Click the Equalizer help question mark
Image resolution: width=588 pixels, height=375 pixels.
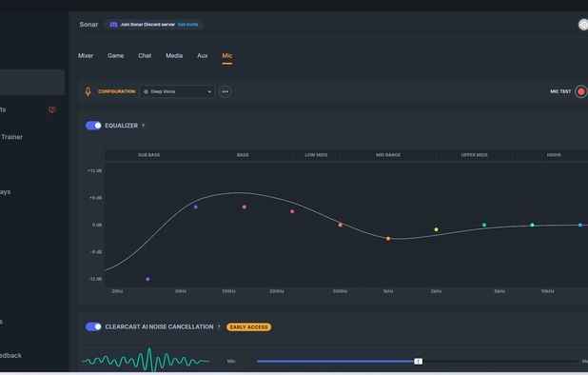pyautogui.click(x=144, y=126)
